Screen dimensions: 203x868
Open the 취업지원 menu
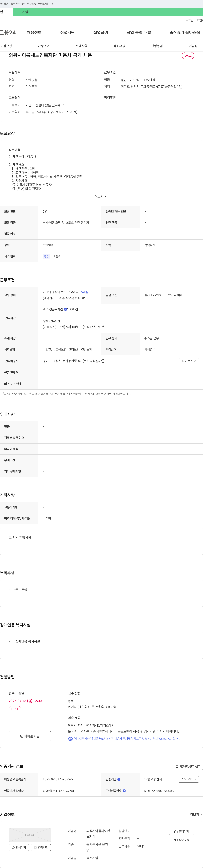(x=67, y=32)
